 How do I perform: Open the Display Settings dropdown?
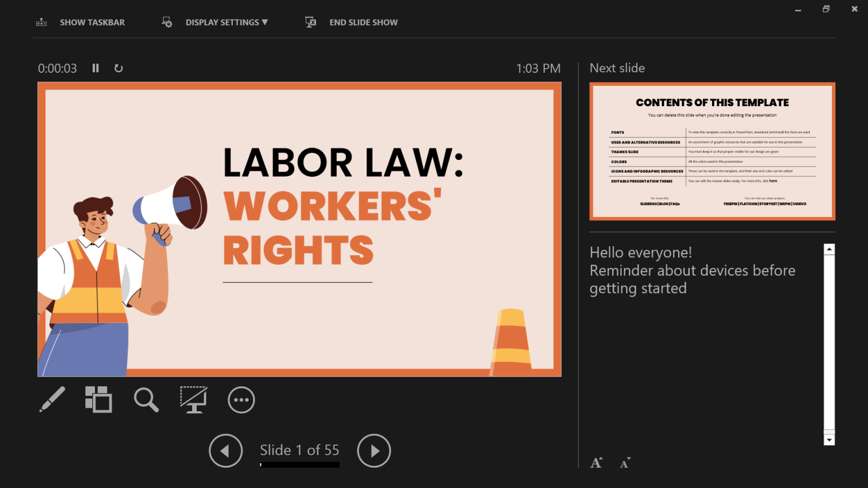click(x=226, y=22)
